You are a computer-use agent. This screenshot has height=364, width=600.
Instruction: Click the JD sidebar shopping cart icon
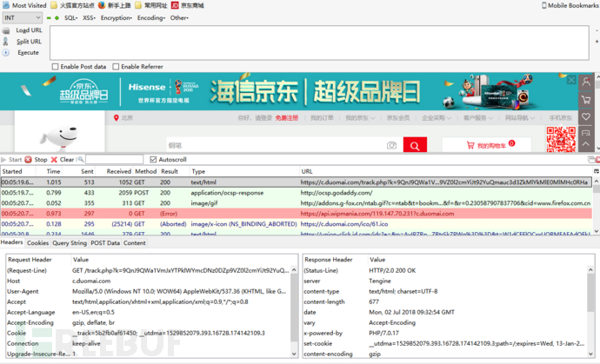[586, 100]
